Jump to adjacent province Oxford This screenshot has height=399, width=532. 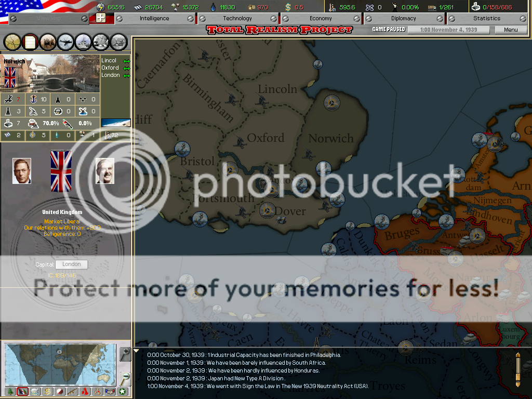[x=110, y=68]
